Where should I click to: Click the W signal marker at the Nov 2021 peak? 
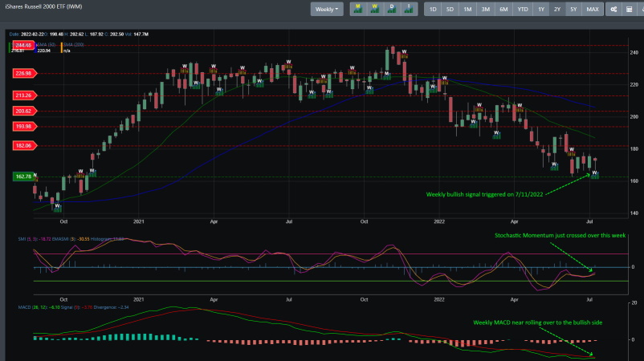click(404, 55)
